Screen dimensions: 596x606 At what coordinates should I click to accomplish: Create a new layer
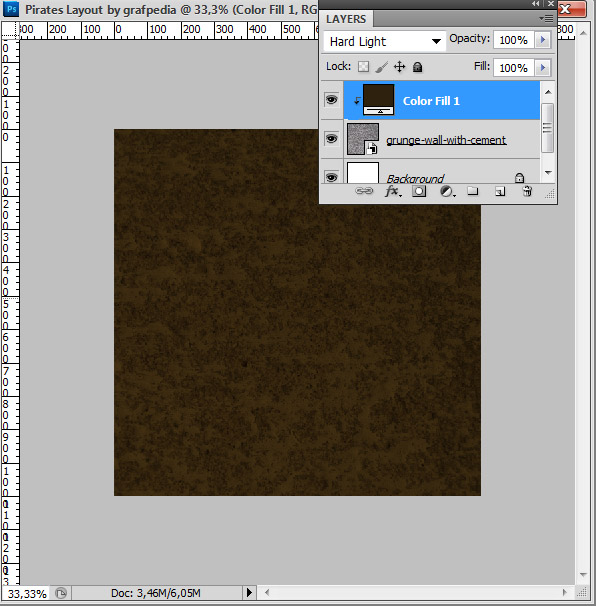coord(500,191)
